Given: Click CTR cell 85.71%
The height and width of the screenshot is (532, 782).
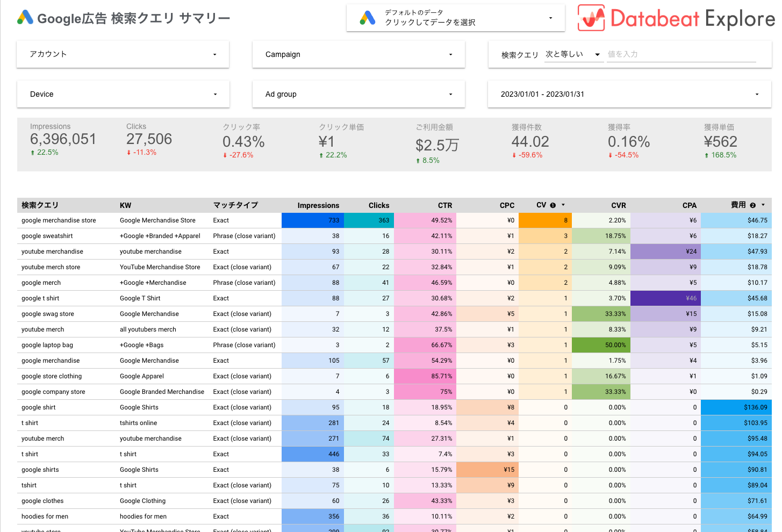Looking at the screenshot, I should (425, 376).
